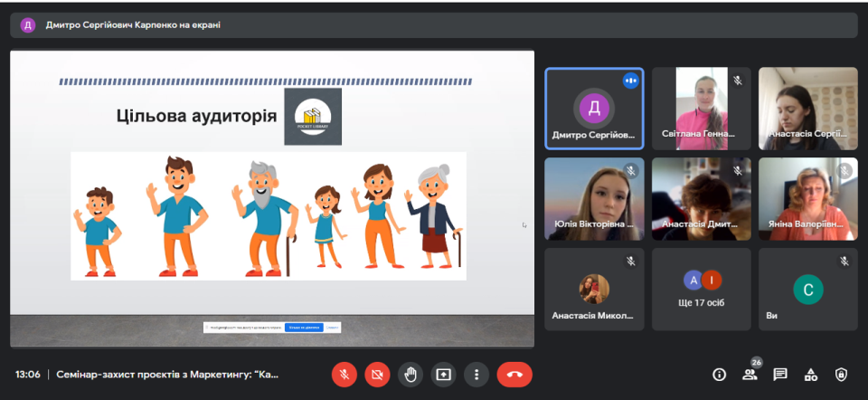The width and height of the screenshot is (868, 400).
Task: Click the hide link beside the blue button
Action: pyautogui.click(x=332, y=328)
